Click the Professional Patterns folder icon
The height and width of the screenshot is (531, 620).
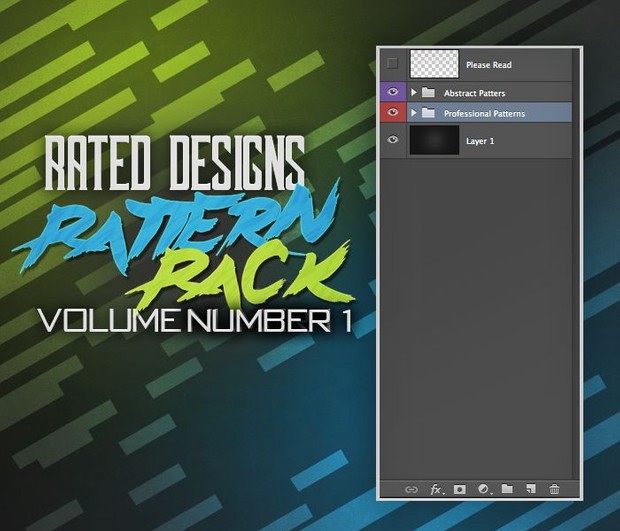pos(428,113)
